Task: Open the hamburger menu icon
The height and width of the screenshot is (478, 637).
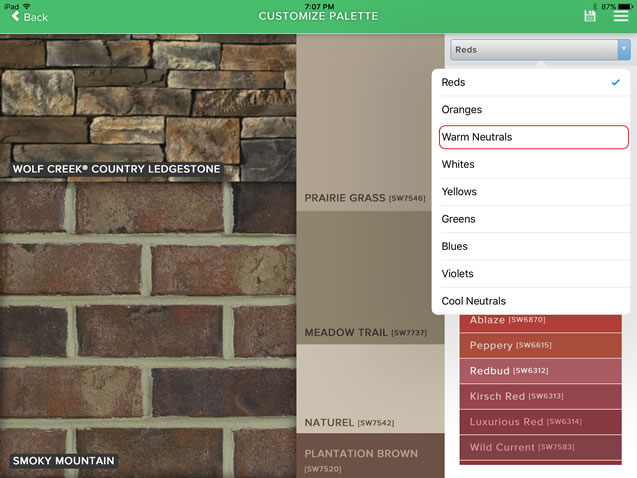Action: pyautogui.click(x=621, y=16)
